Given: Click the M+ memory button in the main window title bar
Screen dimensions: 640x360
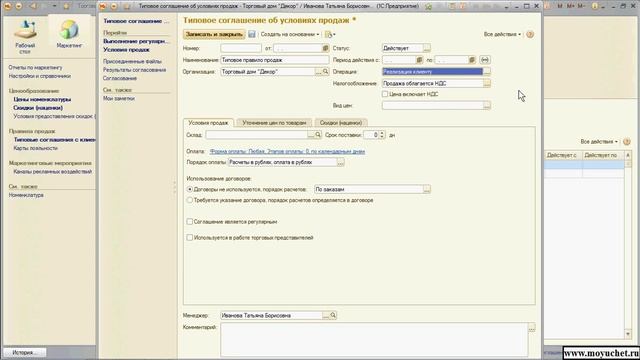Looking at the screenshot, I should pos(570,6).
